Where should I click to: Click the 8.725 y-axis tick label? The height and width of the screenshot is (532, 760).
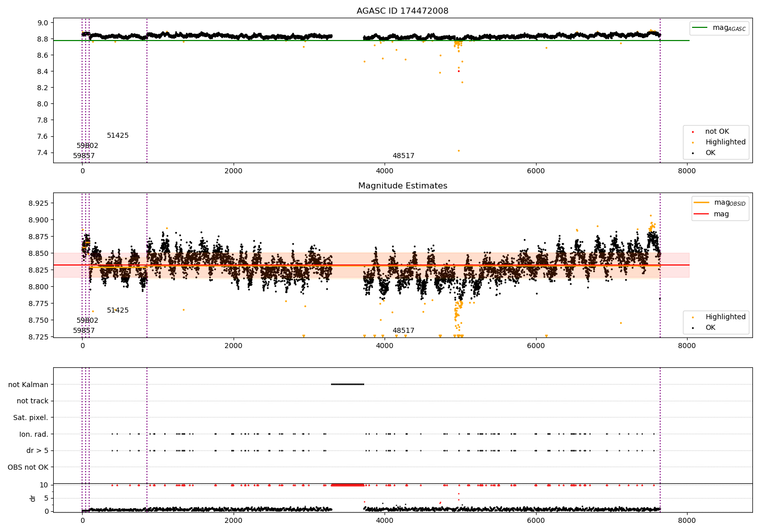click(40, 337)
